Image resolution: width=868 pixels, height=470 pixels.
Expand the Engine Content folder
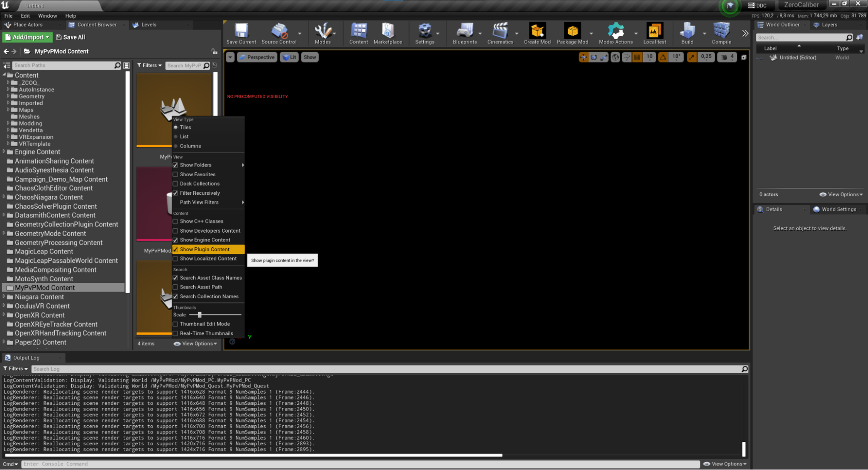tap(4, 152)
